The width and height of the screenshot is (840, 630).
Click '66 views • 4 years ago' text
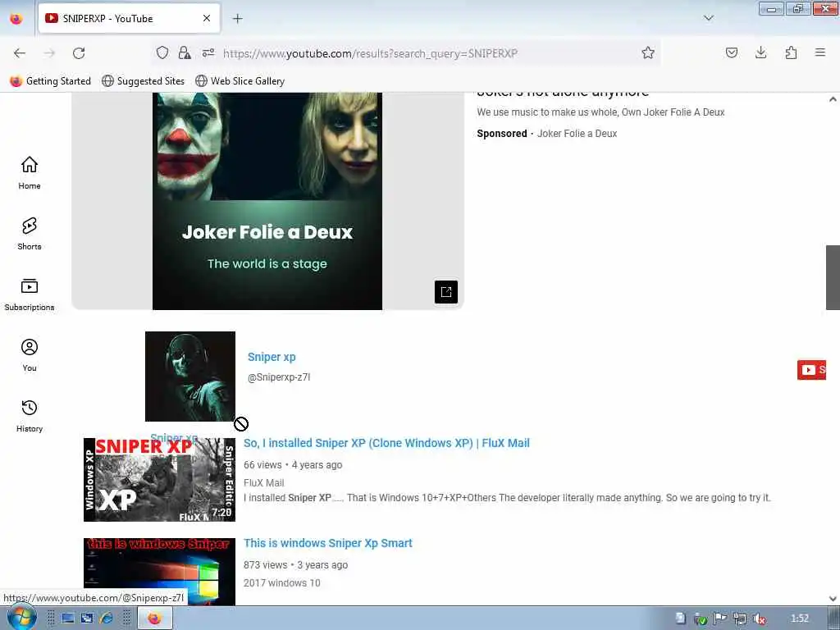coord(293,465)
